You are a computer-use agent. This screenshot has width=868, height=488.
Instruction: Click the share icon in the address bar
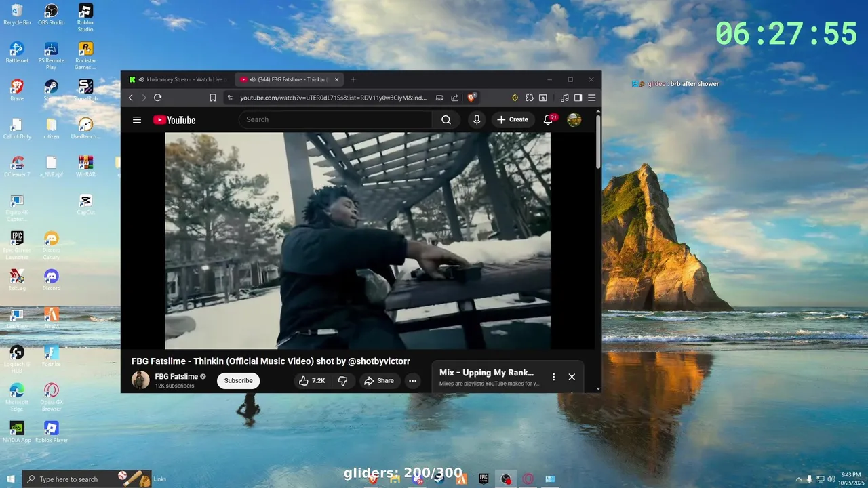pyautogui.click(x=454, y=98)
